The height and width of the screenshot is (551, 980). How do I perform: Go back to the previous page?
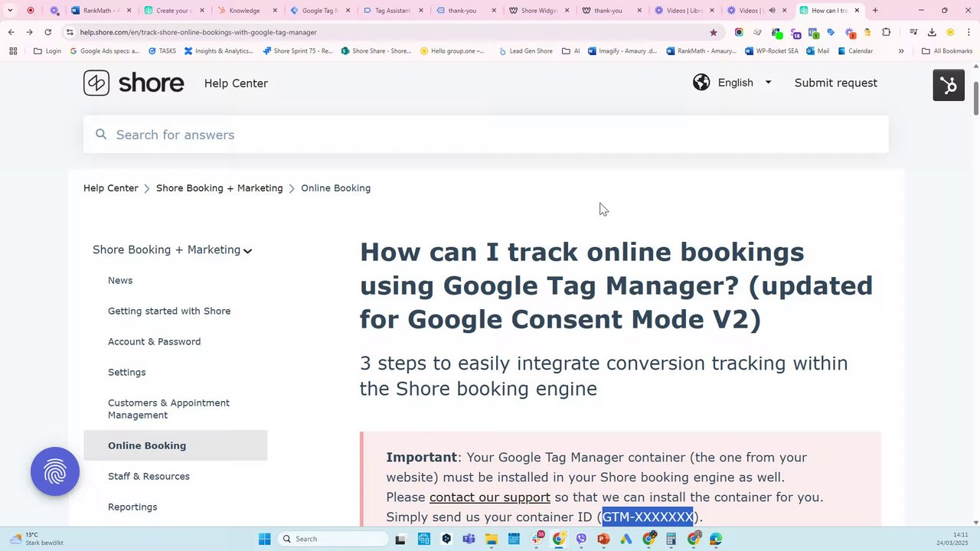pos(11,32)
